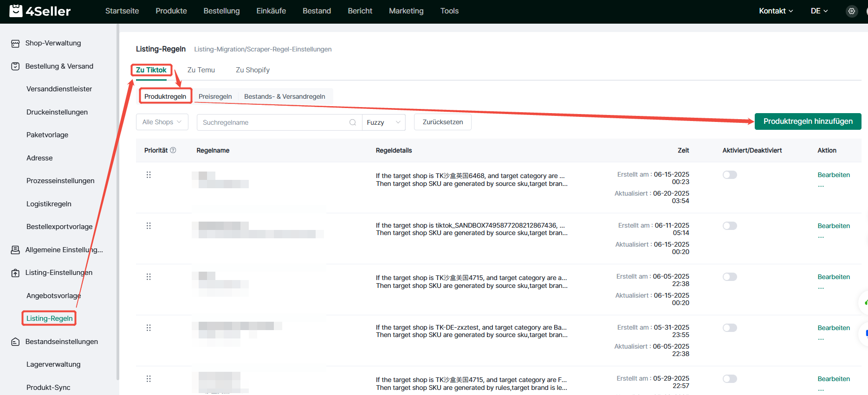868x395 pixels.
Task: Open the Startseite menu
Action: coord(122,11)
